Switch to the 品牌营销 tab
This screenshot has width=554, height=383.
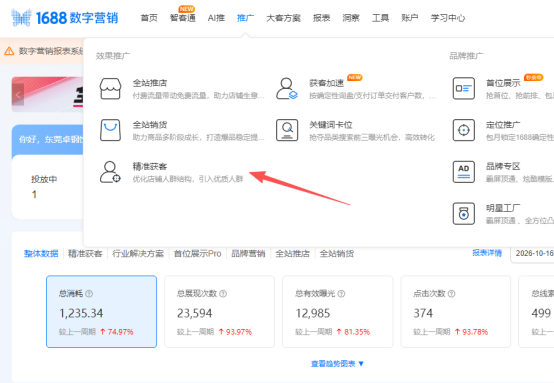click(248, 254)
